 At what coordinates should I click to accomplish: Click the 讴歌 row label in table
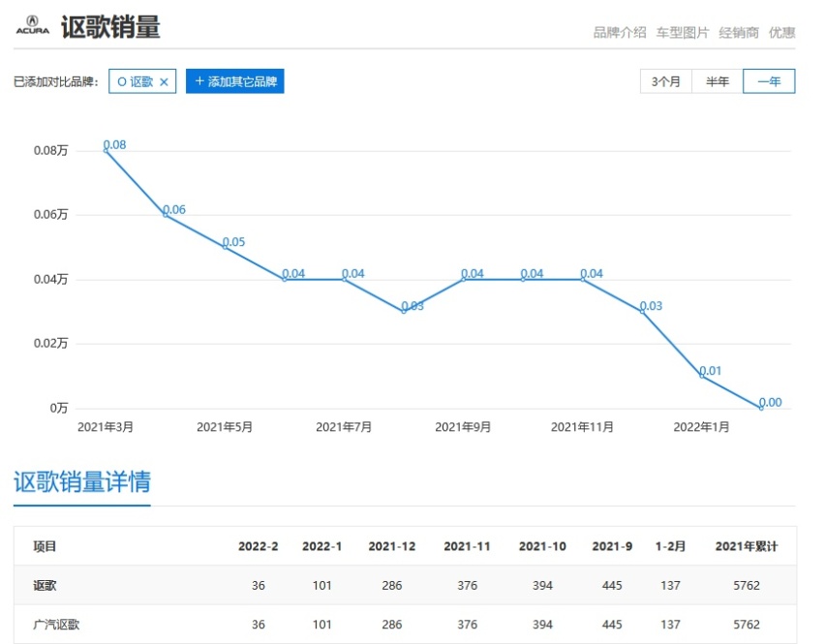45,586
